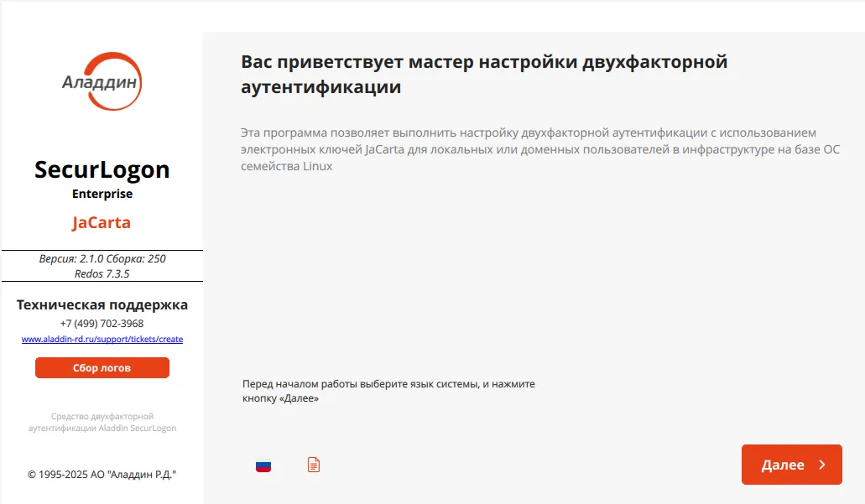The height and width of the screenshot is (504, 865).
Task: Click the description paragraph «Эта программа позволяет»
Action: (x=540, y=149)
